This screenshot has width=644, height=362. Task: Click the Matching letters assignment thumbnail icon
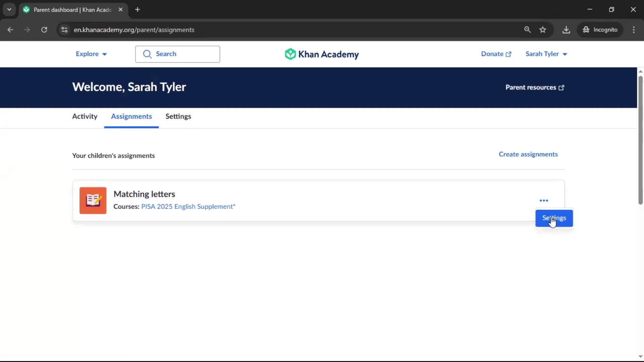93,200
